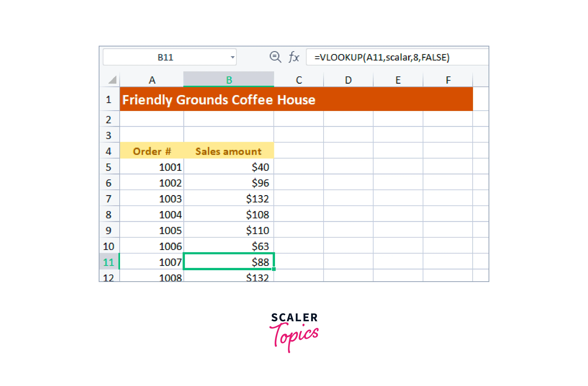Select cell containing order 1006

pyautogui.click(x=152, y=245)
